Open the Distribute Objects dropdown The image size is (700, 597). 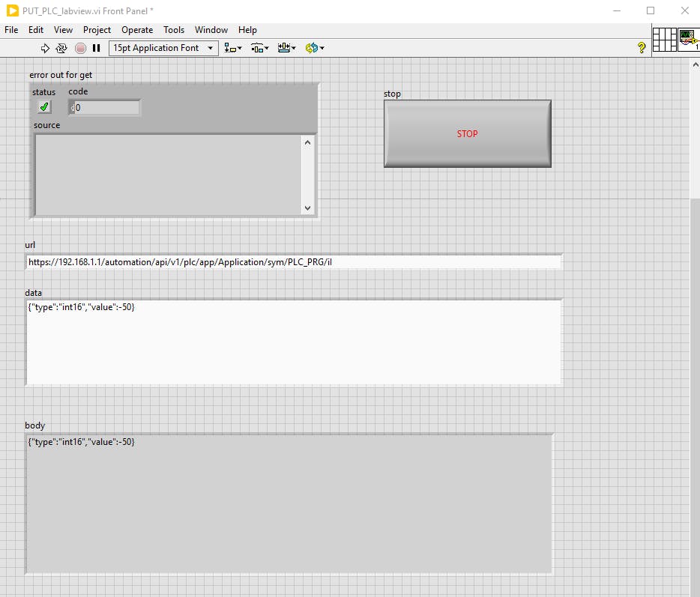tap(259, 48)
